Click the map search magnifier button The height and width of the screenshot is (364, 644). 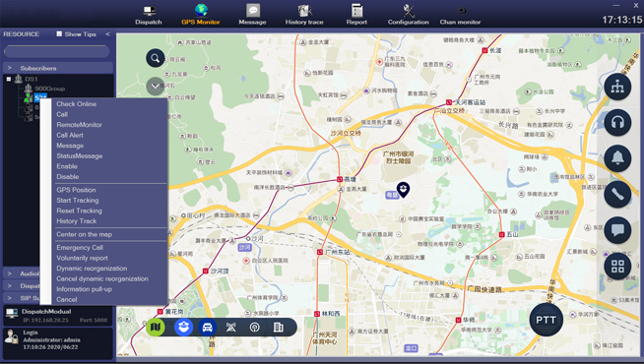click(x=156, y=58)
